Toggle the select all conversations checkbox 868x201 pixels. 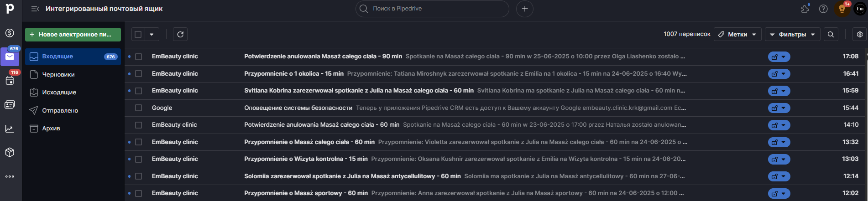click(x=138, y=34)
